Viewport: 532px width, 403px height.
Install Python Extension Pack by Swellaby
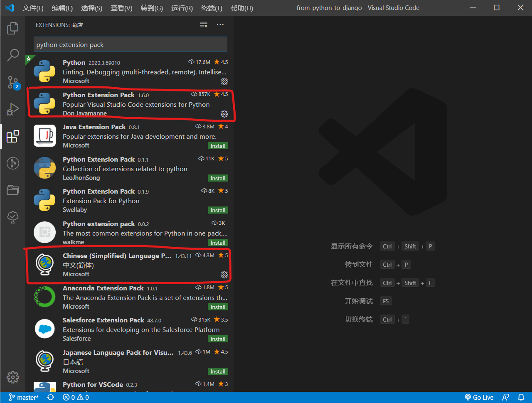click(218, 210)
